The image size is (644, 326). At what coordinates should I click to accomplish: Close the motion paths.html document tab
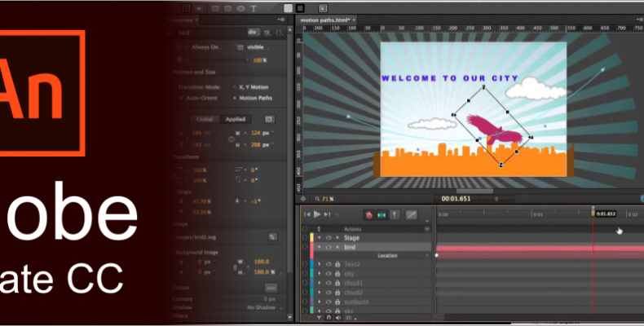tap(354, 20)
